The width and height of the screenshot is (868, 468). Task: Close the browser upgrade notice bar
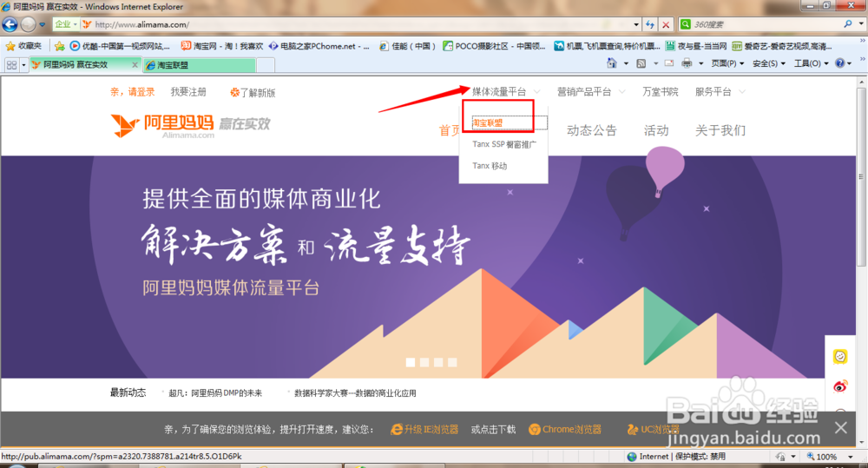841,427
